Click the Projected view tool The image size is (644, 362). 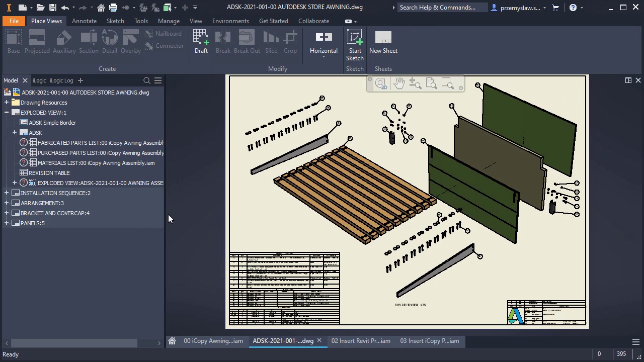[x=37, y=41]
